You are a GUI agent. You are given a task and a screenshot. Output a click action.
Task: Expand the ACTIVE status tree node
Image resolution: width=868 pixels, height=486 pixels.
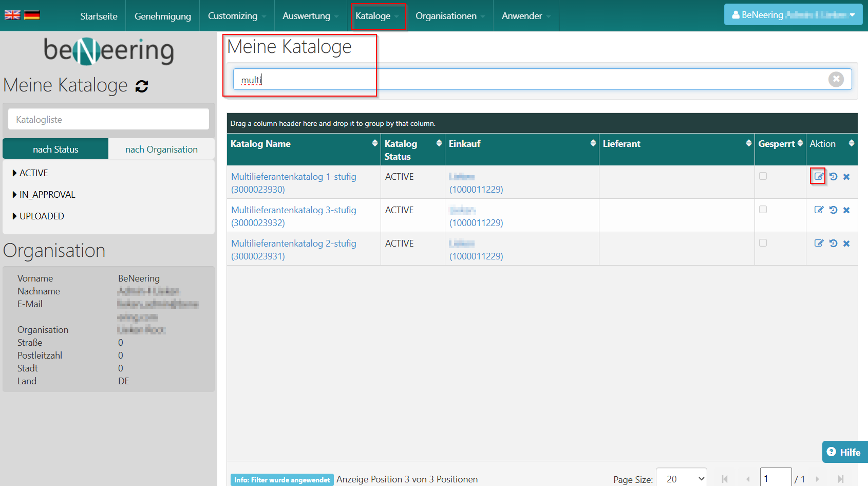(x=15, y=173)
